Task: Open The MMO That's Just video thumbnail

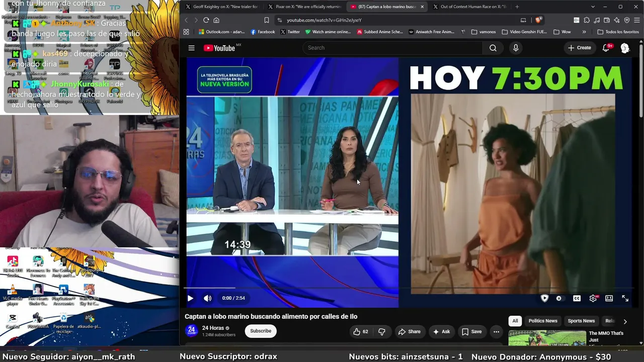Action: click(547, 338)
